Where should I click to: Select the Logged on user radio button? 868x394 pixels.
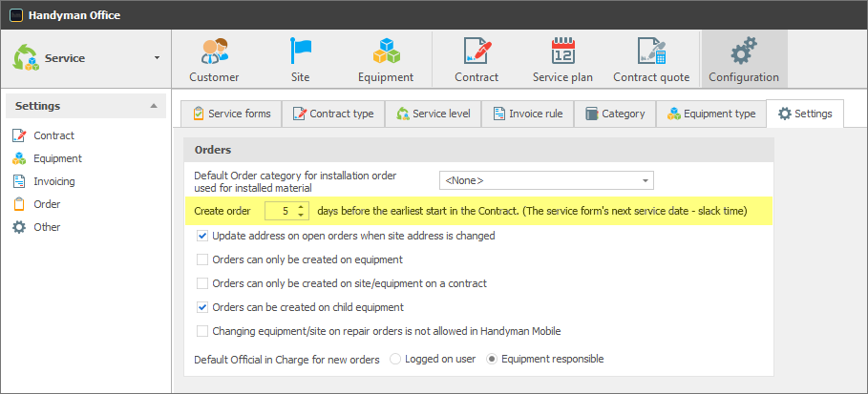click(395, 359)
